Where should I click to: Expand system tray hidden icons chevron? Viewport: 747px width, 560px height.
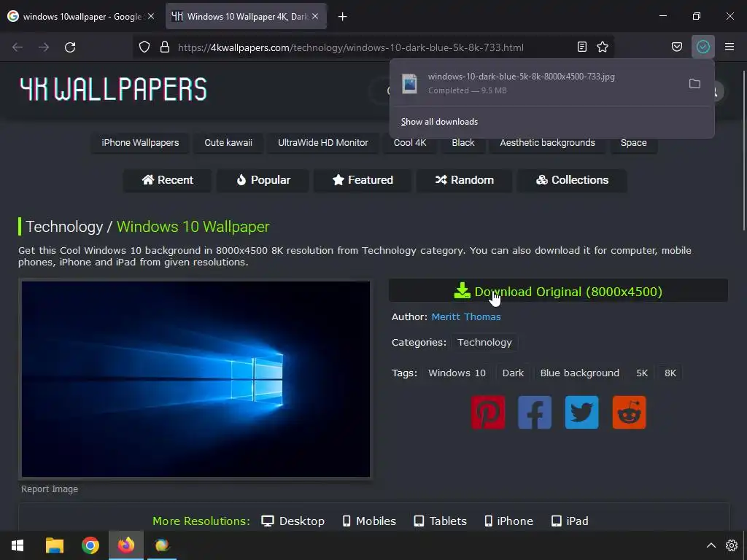[711, 545]
